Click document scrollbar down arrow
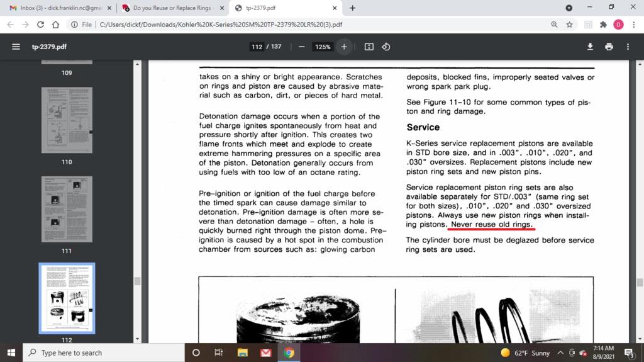Screen dimensions: 644x362 (x=640, y=339)
